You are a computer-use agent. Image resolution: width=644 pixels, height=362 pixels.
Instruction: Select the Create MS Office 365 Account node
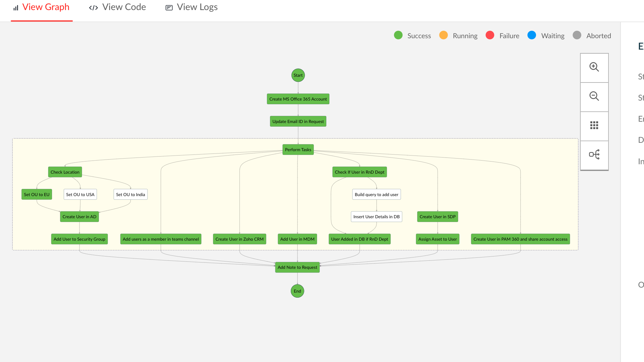(298, 99)
